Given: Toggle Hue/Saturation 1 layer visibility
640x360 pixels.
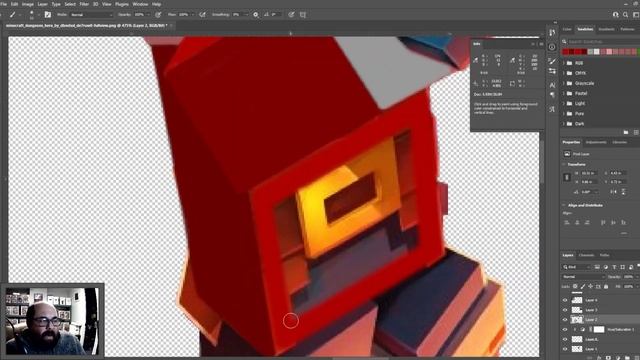Looking at the screenshot, I should [565, 329].
